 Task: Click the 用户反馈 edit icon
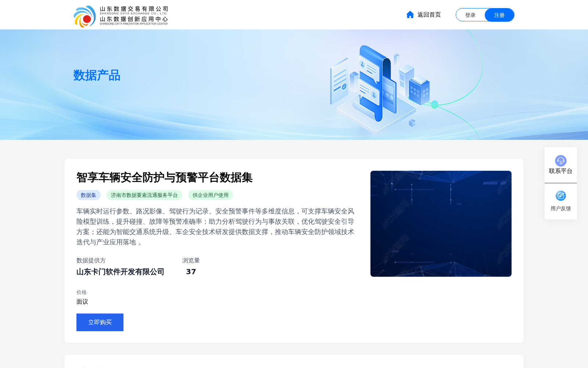tap(561, 196)
